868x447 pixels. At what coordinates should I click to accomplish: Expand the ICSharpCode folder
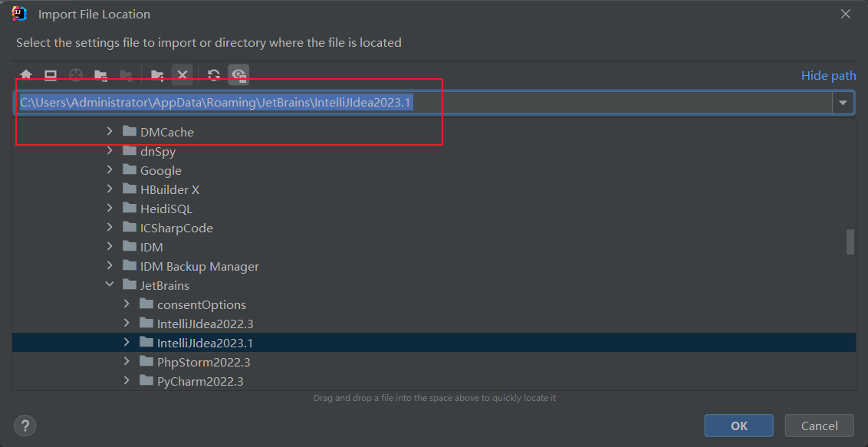point(110,228)
